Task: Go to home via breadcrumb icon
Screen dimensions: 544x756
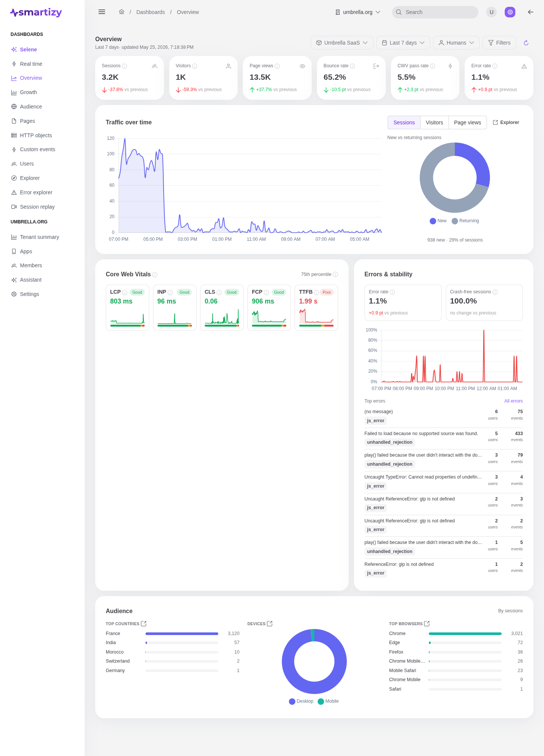Action: (122, 12)
